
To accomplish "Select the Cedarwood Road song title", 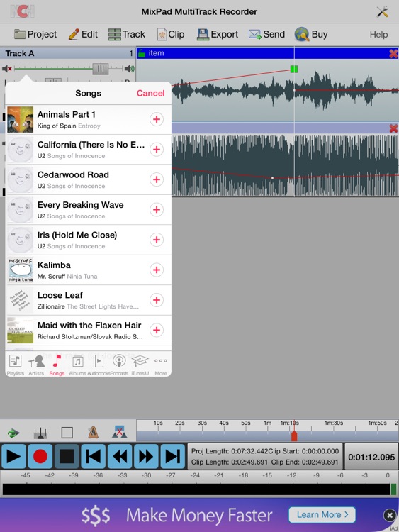I will (x=73, y=174).
